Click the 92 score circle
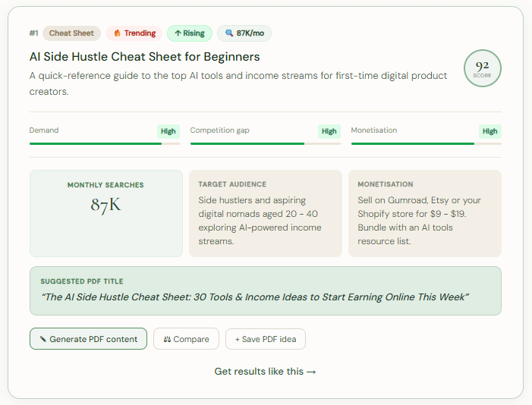Image resolution: width=532 pixels, height=405 pixels. click(x=482, y=68)
